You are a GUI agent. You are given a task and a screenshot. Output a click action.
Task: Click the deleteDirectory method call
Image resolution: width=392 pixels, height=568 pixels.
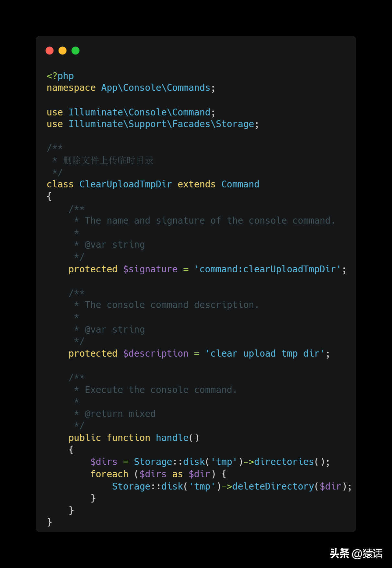(x=273, y=487)
